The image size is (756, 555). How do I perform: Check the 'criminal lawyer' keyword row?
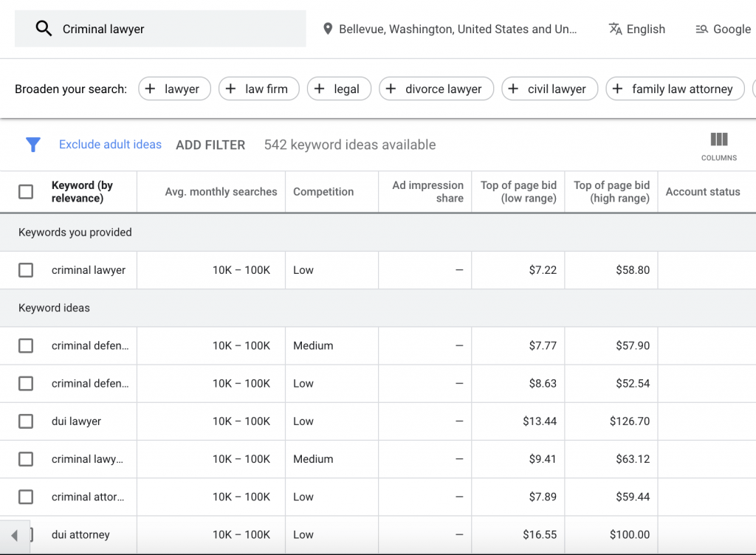26,270
